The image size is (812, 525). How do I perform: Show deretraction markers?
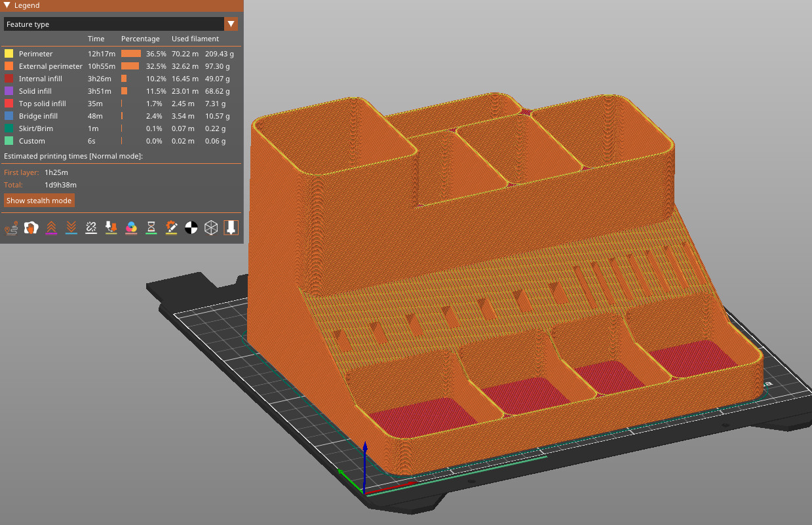coord(71,227)
